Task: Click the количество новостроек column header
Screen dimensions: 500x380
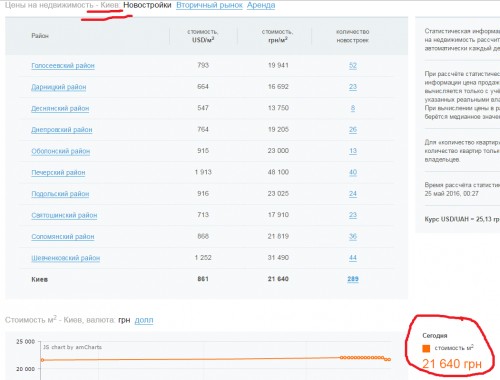Action: click(353, 36)
